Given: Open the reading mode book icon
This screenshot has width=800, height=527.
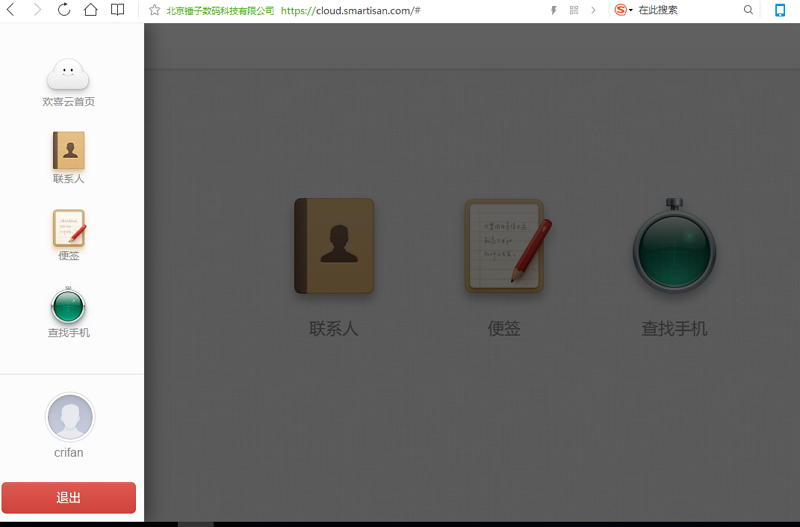Looking at the screenshot, I should click(x=117, y=10).
